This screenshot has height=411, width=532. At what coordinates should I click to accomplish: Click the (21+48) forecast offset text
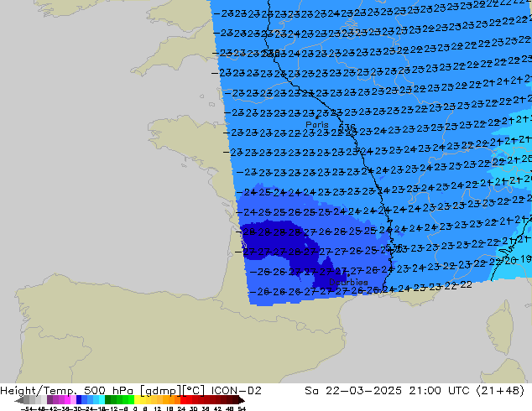(x=500, y=391)
